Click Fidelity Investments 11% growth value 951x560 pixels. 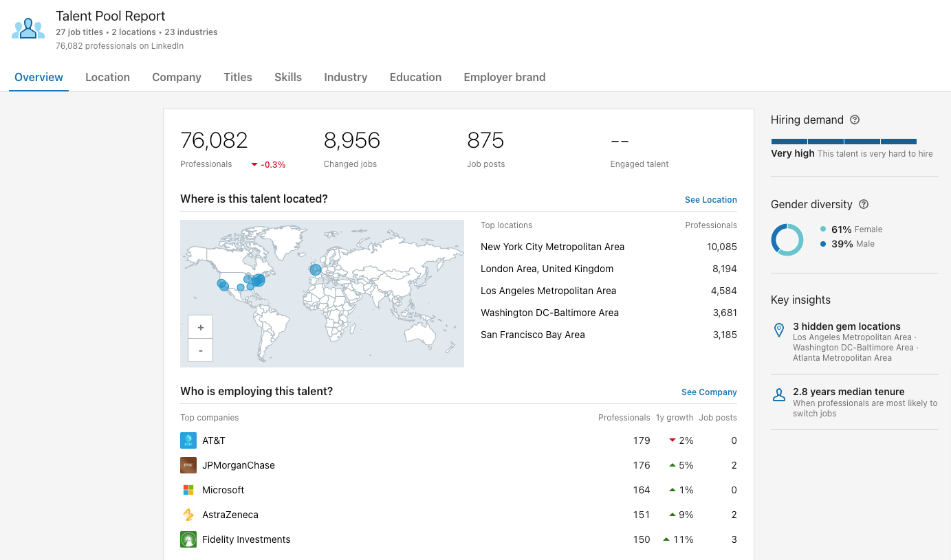(x=678, y=539)
